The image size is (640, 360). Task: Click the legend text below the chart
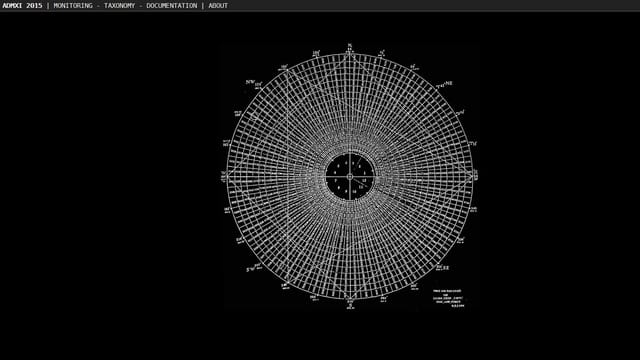point(449,298)
